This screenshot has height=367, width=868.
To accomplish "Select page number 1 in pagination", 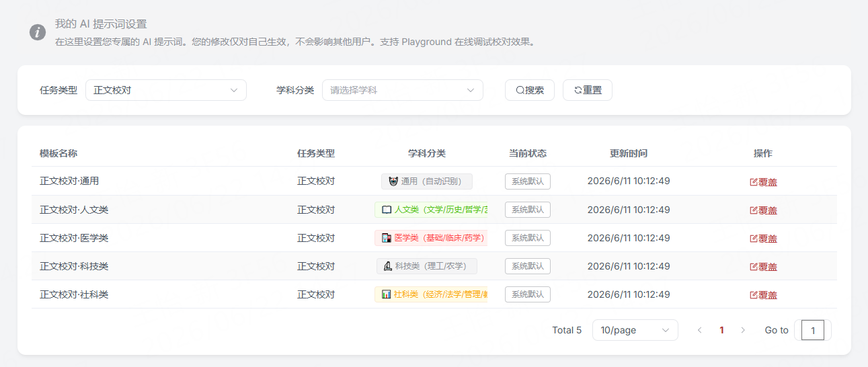I will (x=721, y=330).
